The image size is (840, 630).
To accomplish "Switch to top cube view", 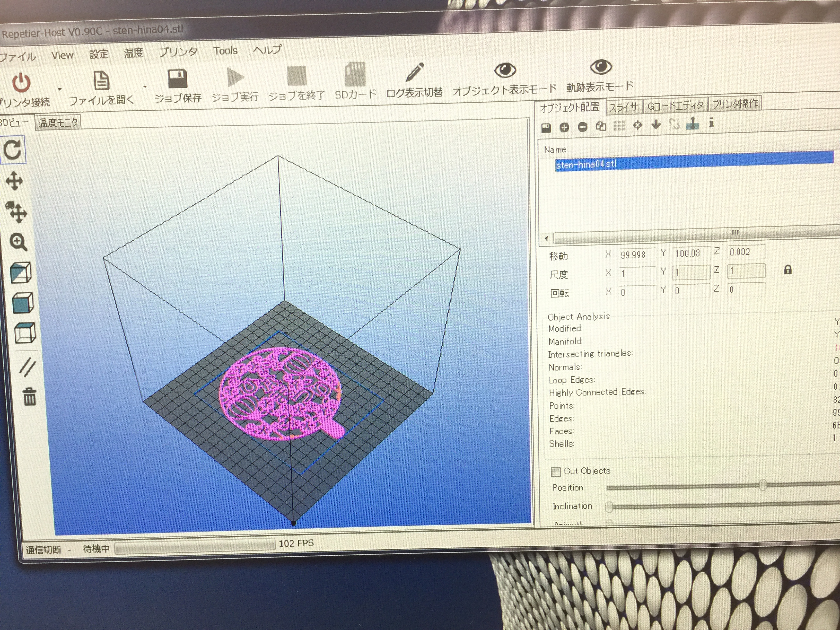I will click(25, 333).
